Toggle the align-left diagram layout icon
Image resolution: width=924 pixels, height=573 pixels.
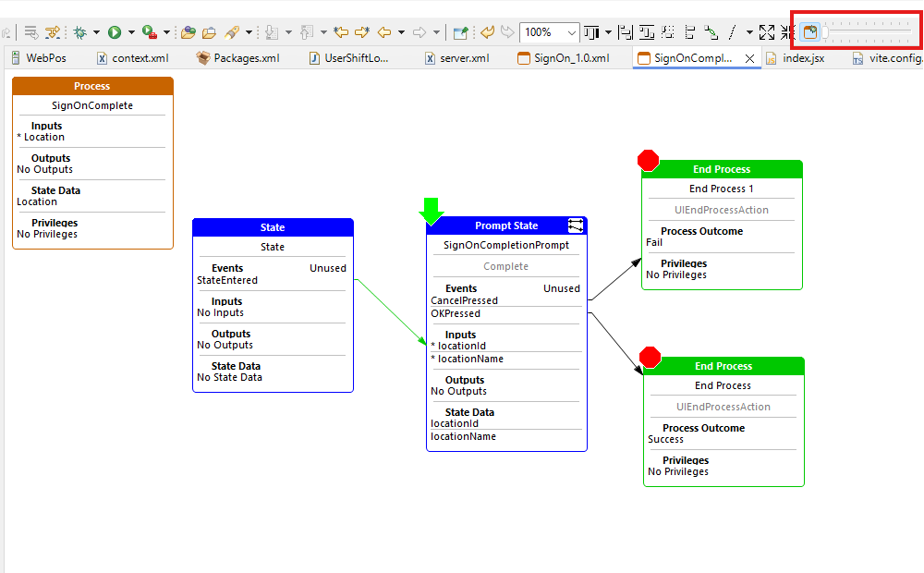click(x=688, y=31)
